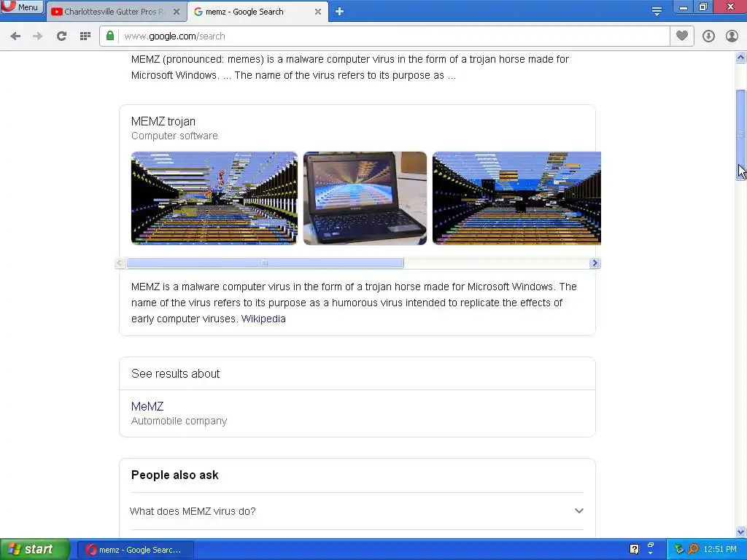Screen dimensions: 747x560
Task: Open the Opera Menu button
Action: (21, 7)
